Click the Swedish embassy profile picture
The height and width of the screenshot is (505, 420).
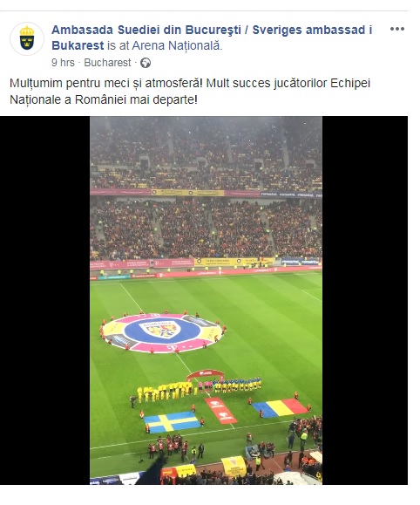pos(27,39)
